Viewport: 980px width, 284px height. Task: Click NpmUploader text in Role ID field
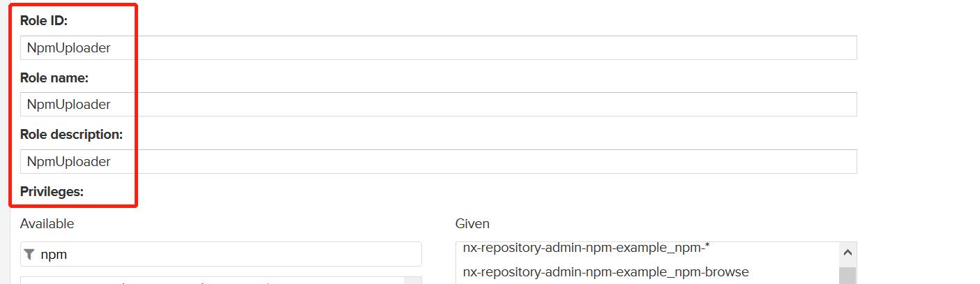click(68, 48)
